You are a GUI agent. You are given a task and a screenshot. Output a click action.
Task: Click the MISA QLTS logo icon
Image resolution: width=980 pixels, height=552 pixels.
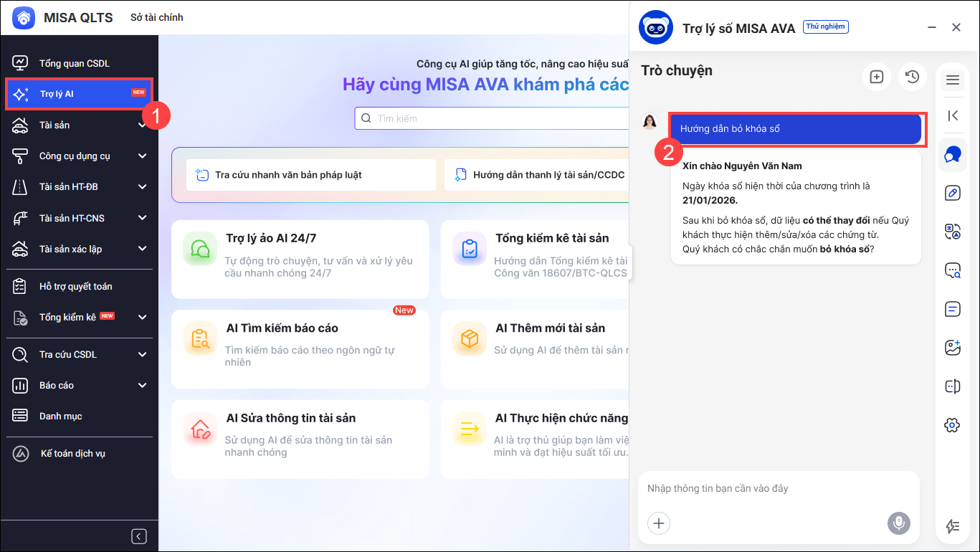point(24,18)
